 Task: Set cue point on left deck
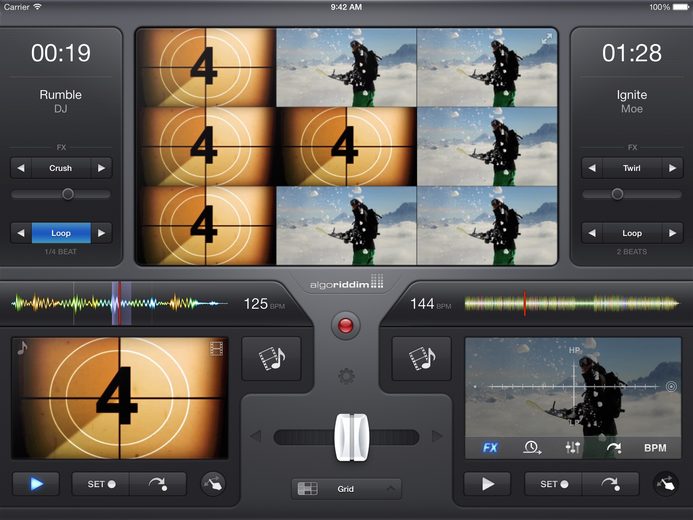101,484
